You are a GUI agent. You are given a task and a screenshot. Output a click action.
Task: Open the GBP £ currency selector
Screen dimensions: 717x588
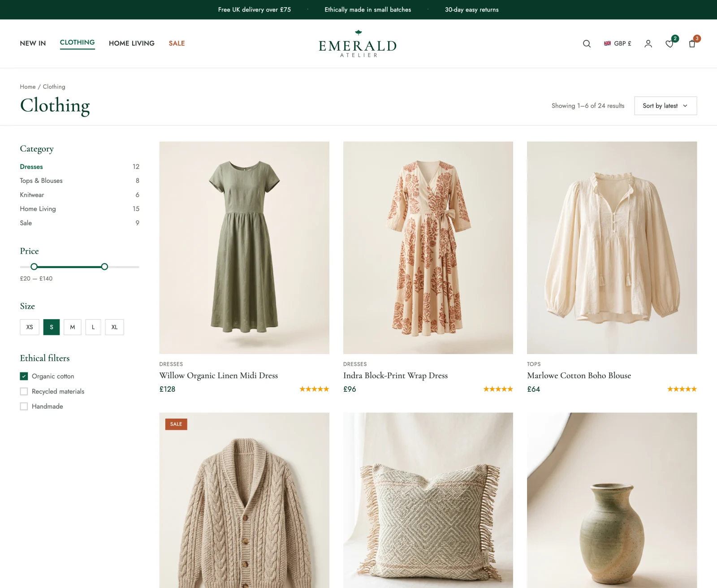[x=618, y=43]
